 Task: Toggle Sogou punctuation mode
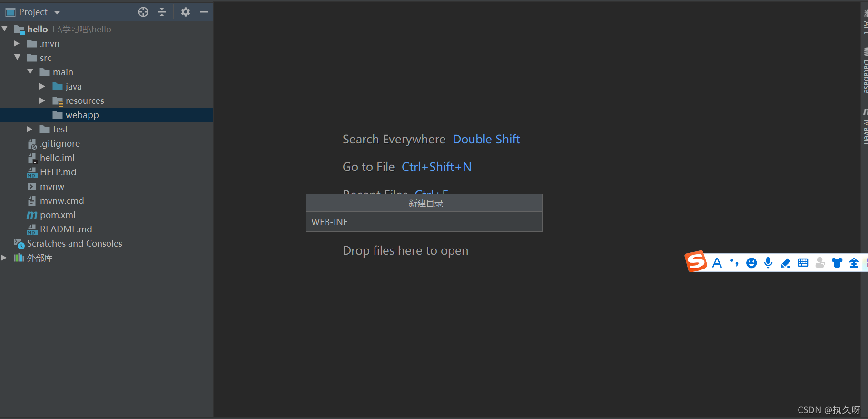[734, 263]
